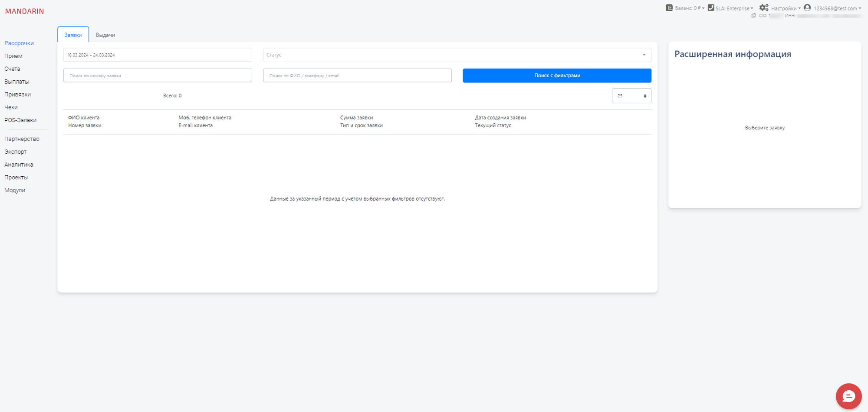Open POS-Заявки in the sidebar
The image size is (868, 412).
tap(20, 120)
